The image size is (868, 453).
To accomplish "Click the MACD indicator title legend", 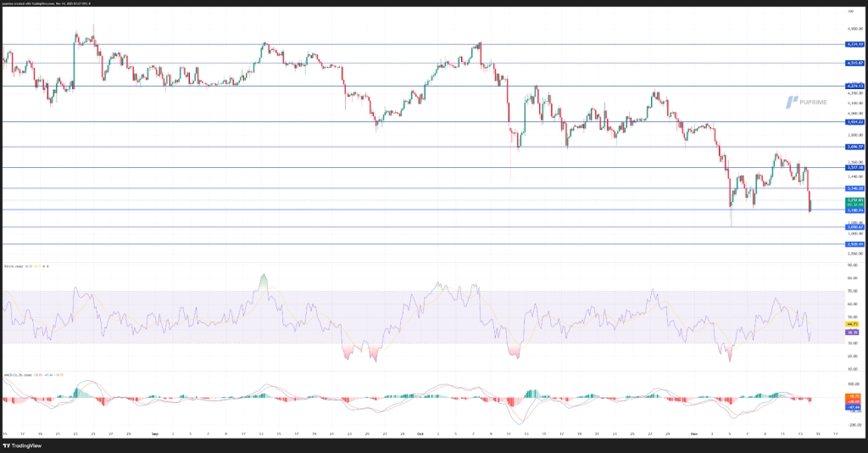I will point(30,374).
